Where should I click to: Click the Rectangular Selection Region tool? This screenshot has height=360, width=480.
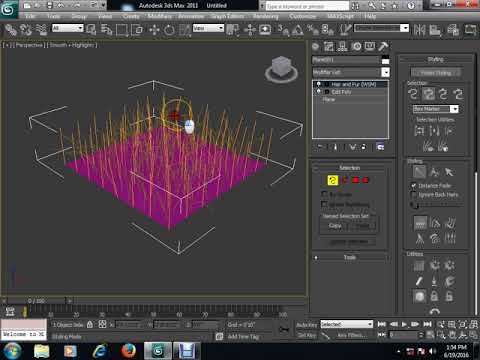(x=122, y=30)
